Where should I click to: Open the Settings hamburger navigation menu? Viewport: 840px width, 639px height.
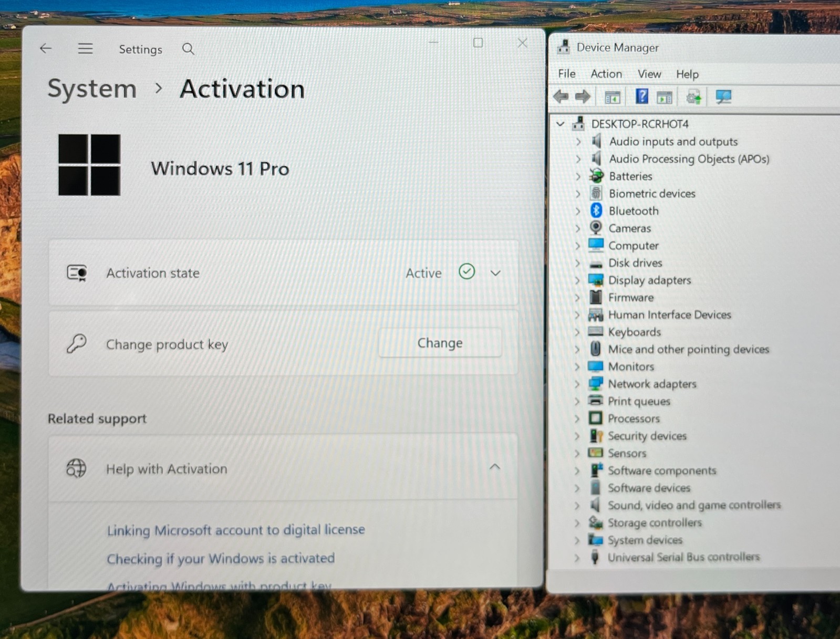pyautogui.click(x=85, y=49)
